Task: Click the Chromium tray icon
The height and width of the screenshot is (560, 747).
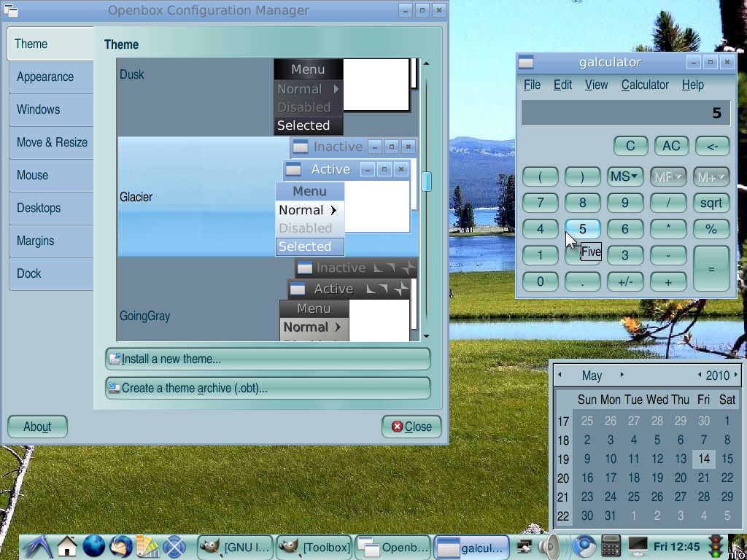Action: [584, 547]
